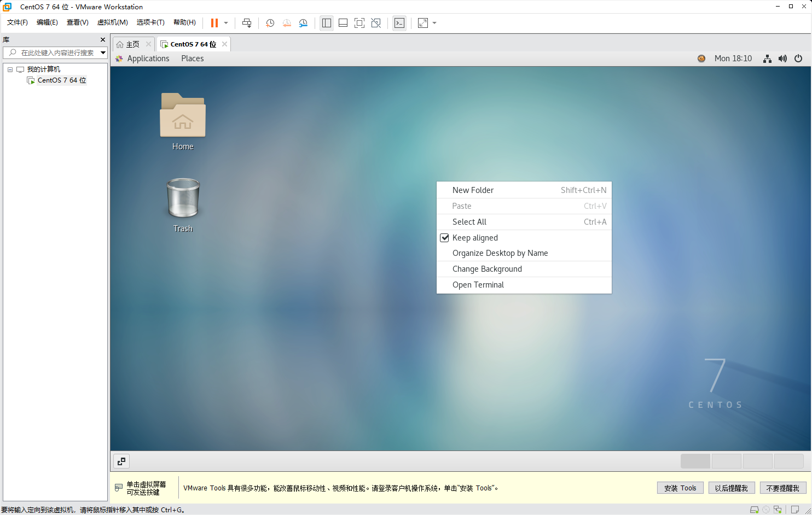Screen dimensions: 812x515
Task: Choose Select All from the context menu
Action: (524, 222)
